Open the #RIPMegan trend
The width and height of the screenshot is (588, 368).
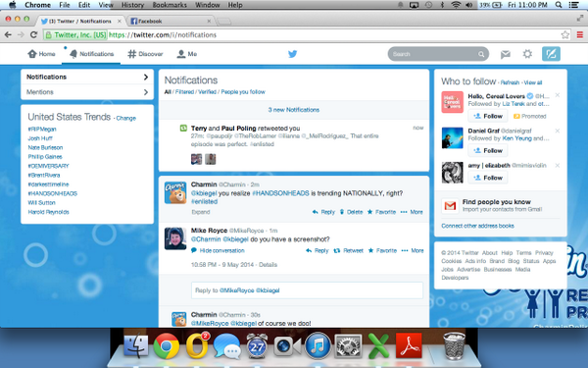point(42,130)
